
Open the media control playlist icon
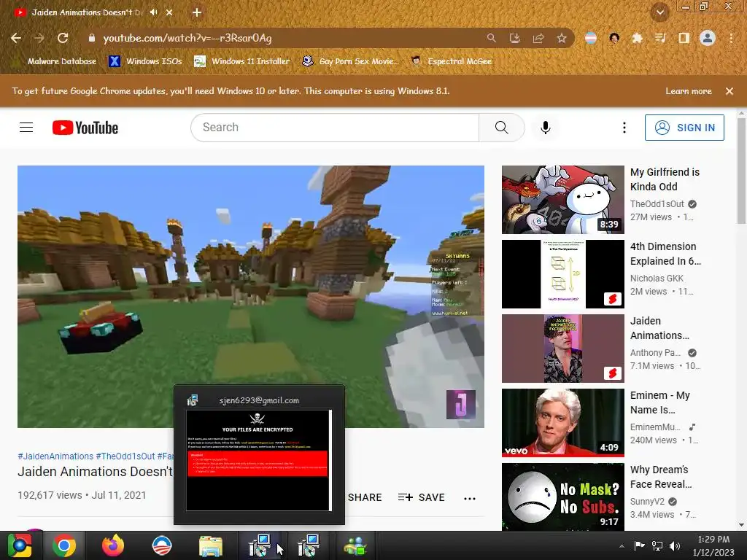tap(660, 38)
